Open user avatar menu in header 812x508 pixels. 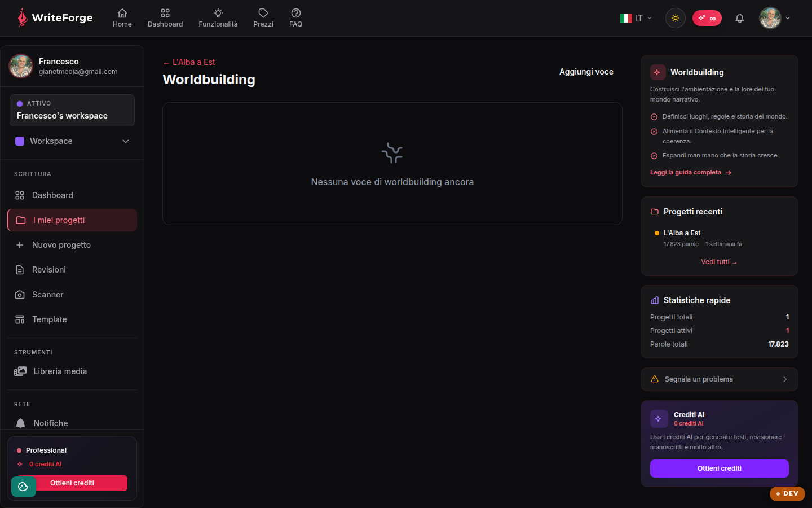click(x=775, y=18)
